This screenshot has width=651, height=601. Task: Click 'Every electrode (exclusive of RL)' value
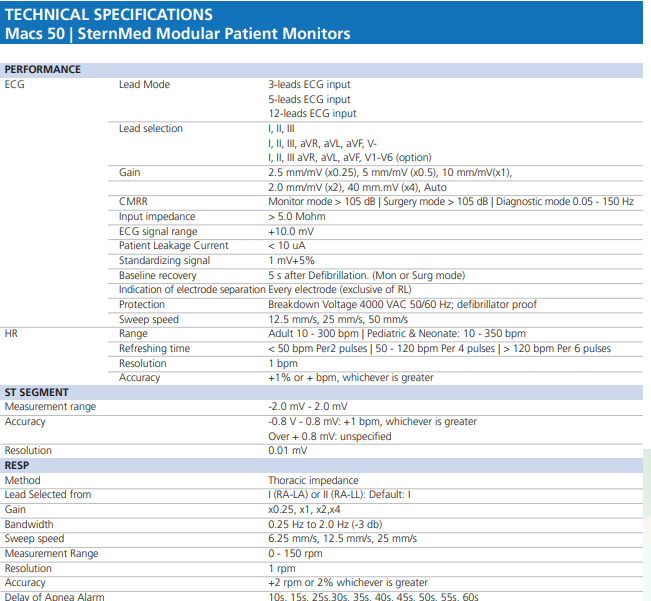[340, 290]
